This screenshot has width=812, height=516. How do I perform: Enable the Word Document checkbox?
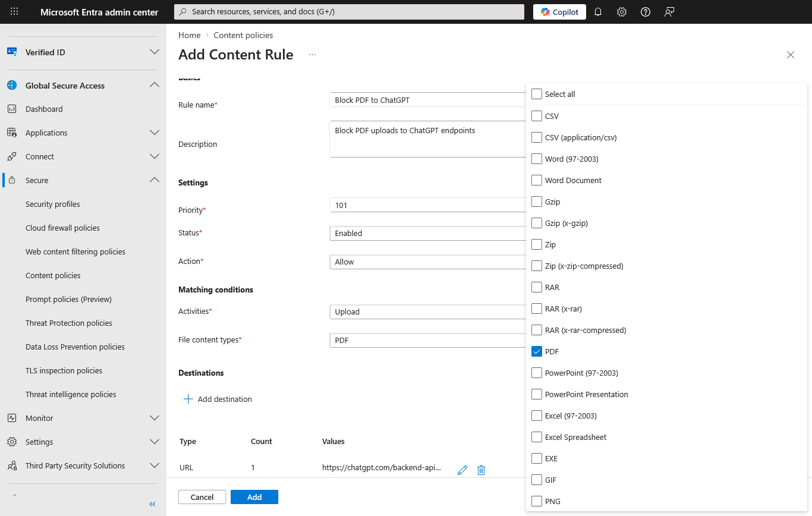click(x=537, y=180)
